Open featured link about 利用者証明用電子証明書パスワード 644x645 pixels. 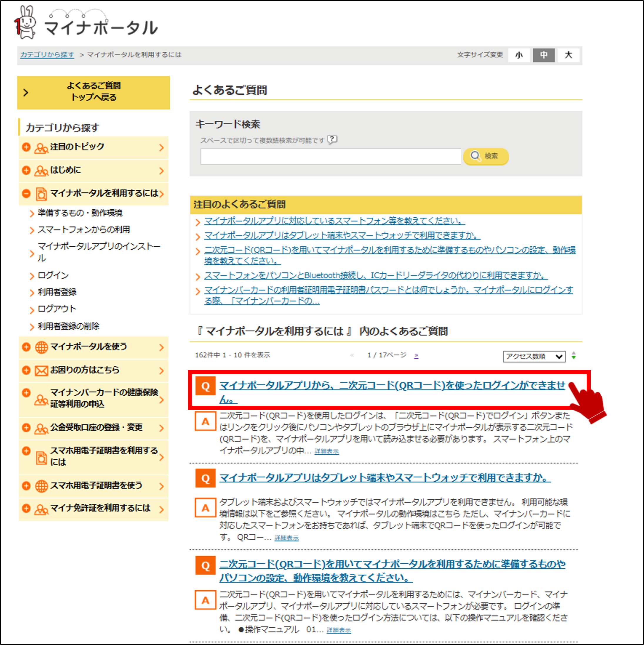tap(389, 295)
